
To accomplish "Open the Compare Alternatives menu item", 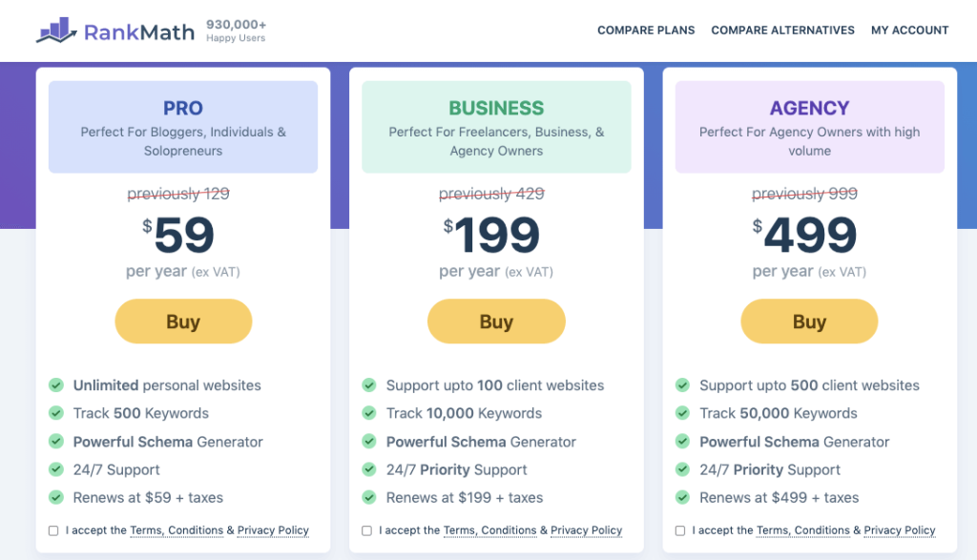I will [782, 30].
